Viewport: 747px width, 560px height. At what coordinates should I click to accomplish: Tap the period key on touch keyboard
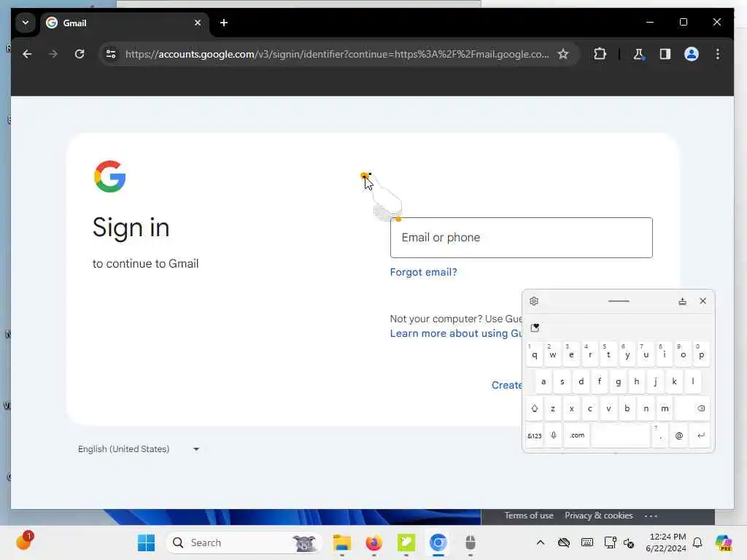click(659, 436)
